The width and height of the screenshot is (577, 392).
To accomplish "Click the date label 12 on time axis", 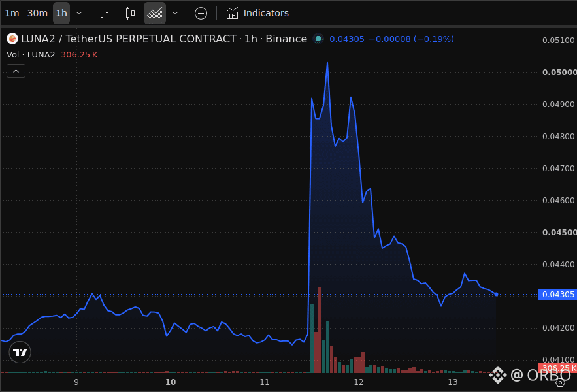I will 358,382.
